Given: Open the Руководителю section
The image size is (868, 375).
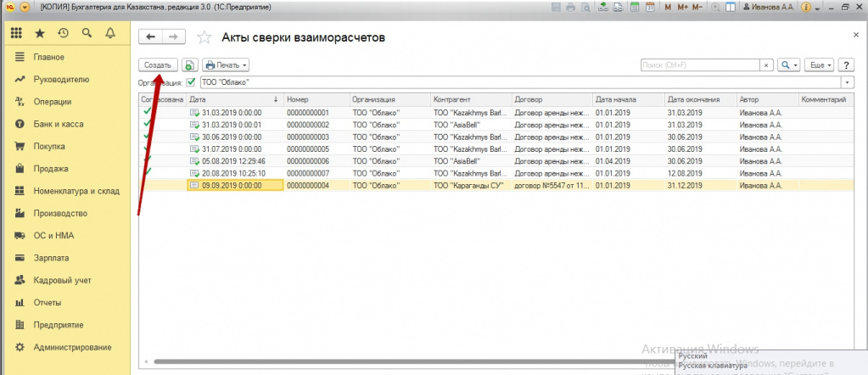Looking at the screenshot, I should pos(61,79).
